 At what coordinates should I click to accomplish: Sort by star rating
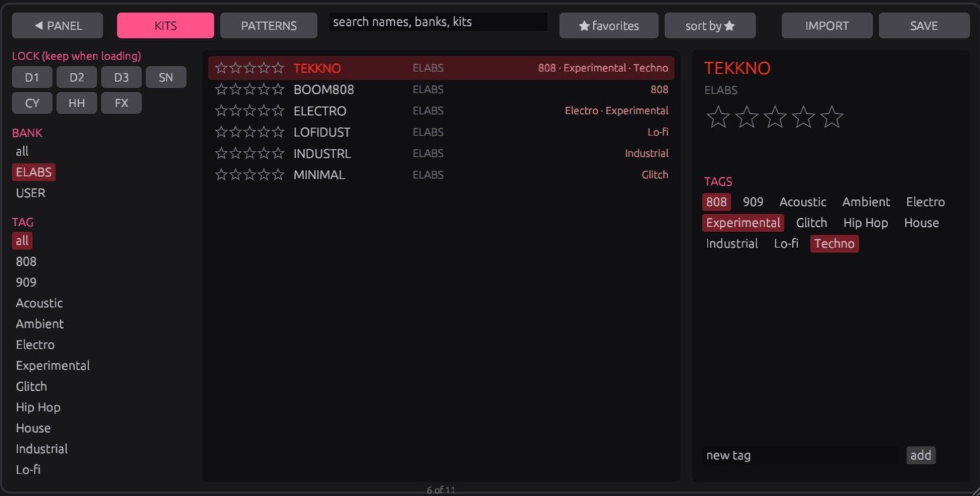coord(710,26)
